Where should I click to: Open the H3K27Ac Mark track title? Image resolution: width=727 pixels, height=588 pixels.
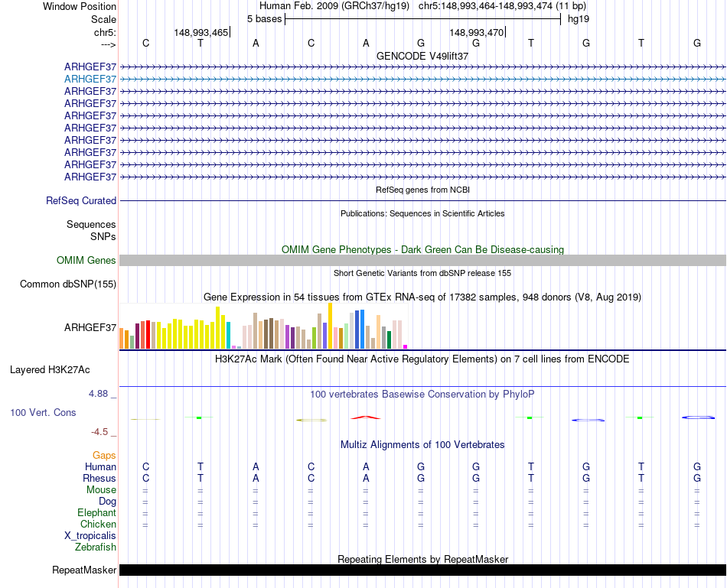coord(422,359)
